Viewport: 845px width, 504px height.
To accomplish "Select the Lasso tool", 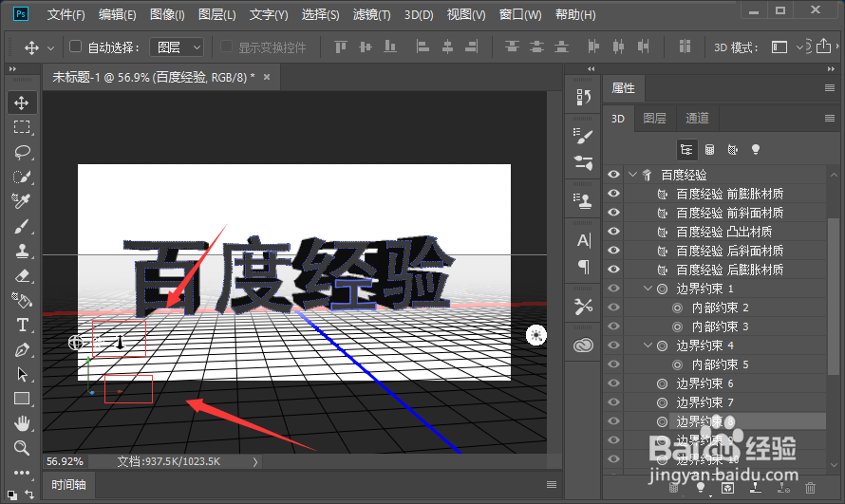I will tap(22, 152).
